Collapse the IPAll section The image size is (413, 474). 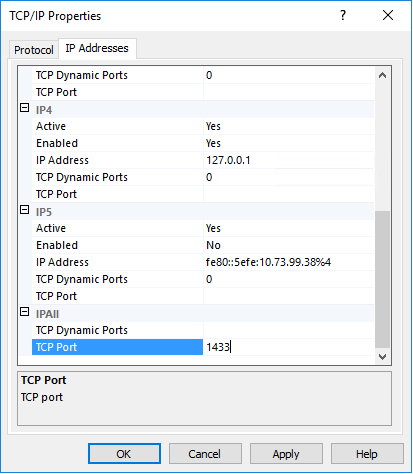pyautogui.click(x=25, y=312)
